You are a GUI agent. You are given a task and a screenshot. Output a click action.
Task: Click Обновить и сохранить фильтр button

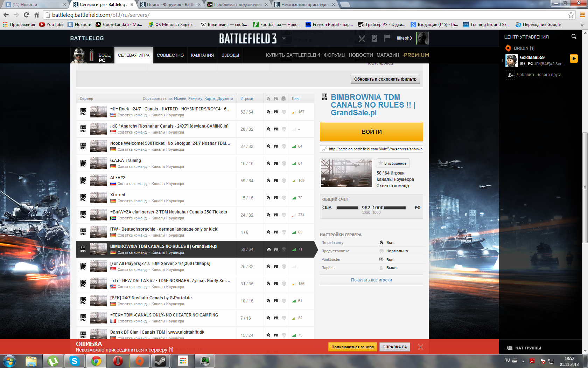click(x=385, y=79)
